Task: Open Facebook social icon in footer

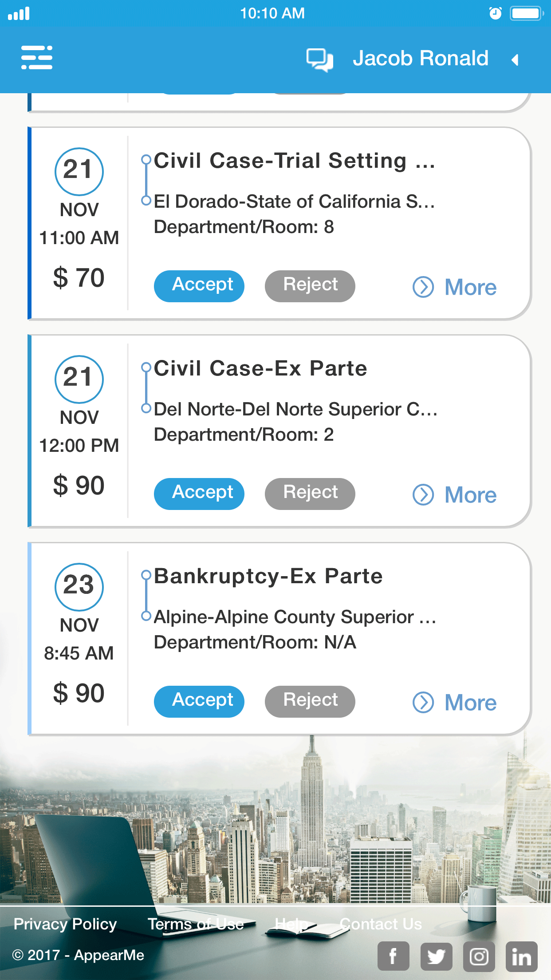Action: click(x=393, y=956)
